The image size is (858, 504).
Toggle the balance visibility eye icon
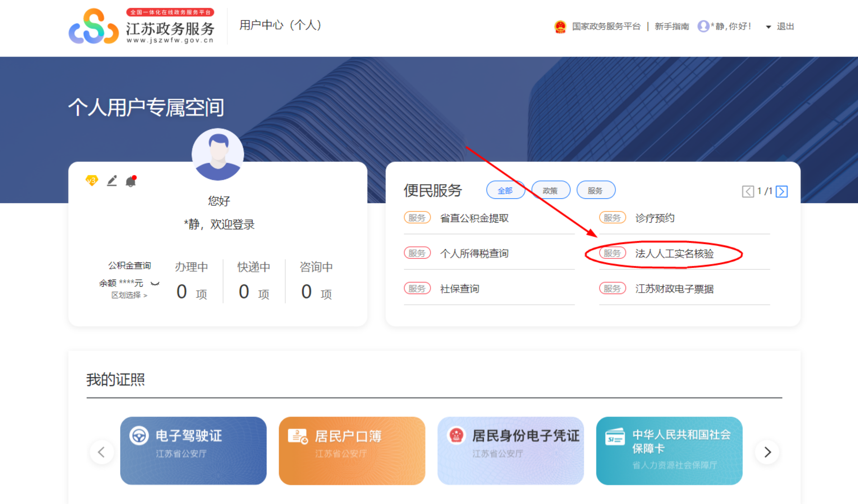coord(155,283)
